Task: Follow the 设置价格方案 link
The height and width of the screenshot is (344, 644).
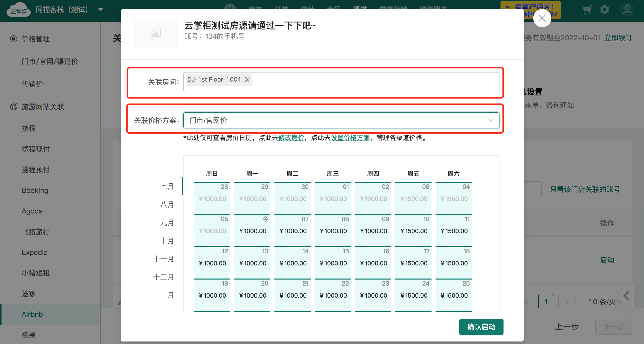Action: coord(350,138)
